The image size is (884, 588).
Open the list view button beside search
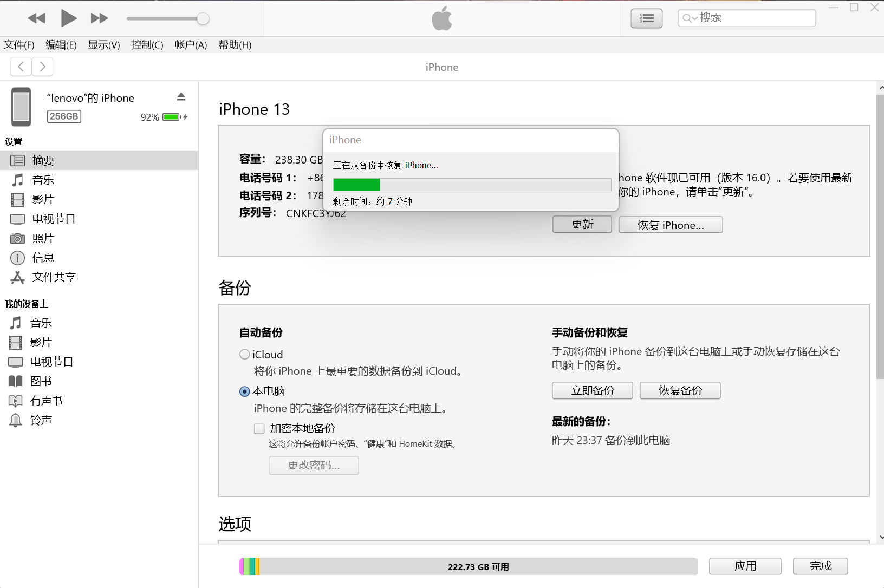click(x=647, y=18)
